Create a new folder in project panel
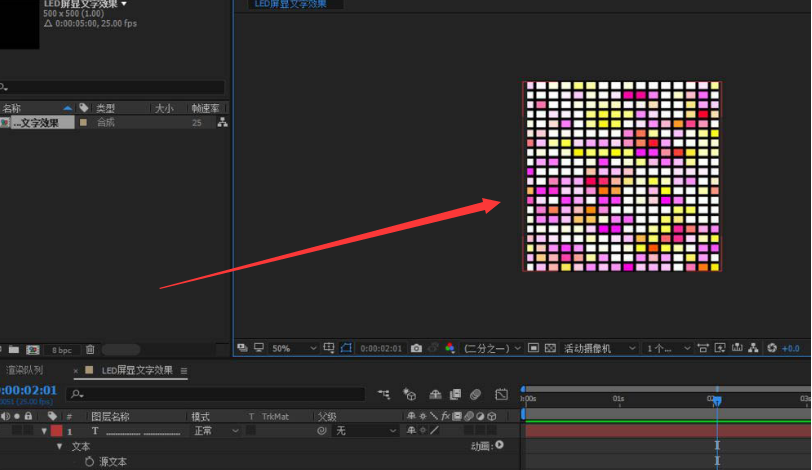812x470 pixels. point(14,350)
